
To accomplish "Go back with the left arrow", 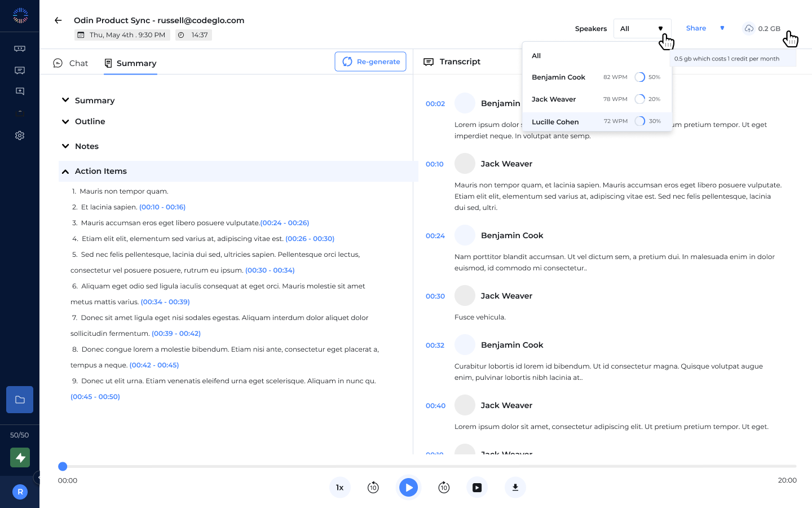I will coord(58,20).
